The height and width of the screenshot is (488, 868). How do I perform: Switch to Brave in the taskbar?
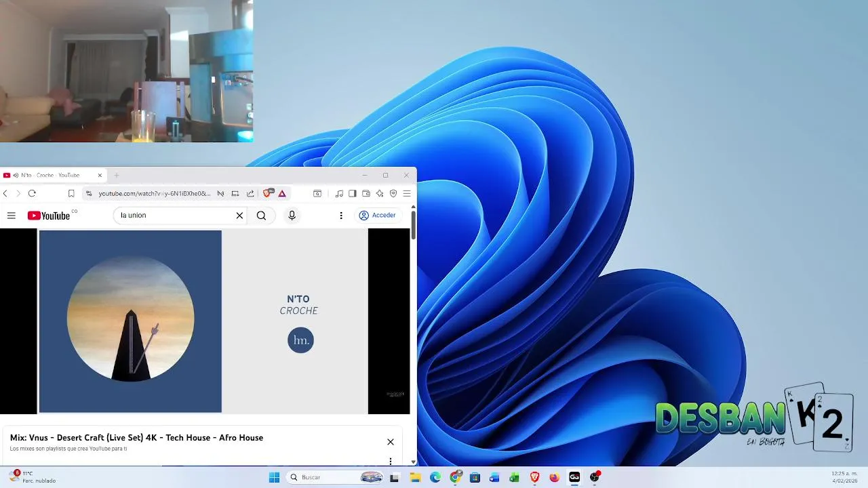click(534, 477)
